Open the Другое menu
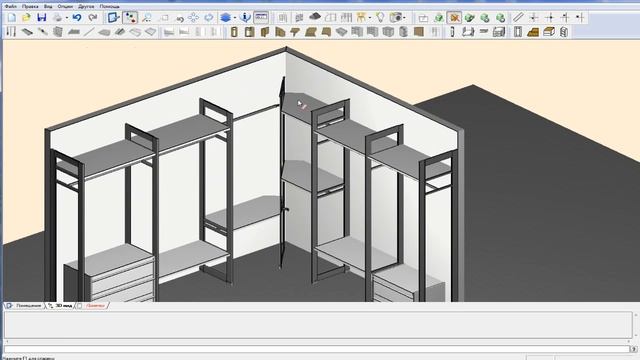This screenshot has width=640, height=360. tap(86, 7)
